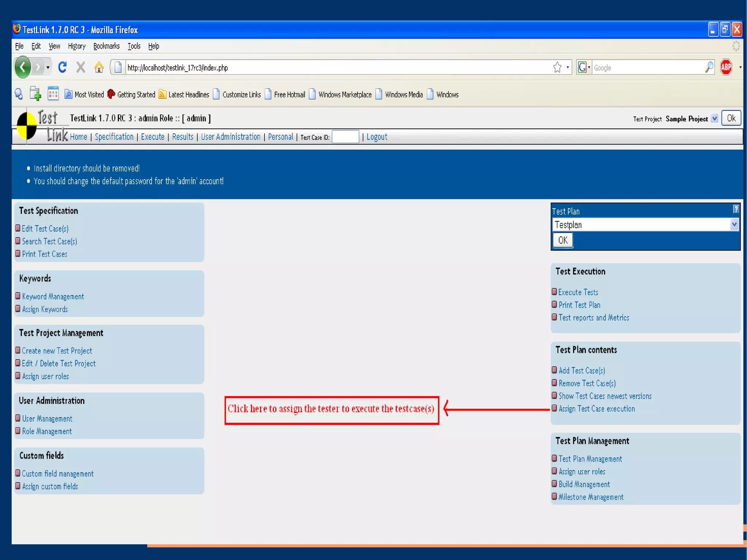
Task: Click the Test Plan help question mark icon
Action: click(x=736, y=209)
